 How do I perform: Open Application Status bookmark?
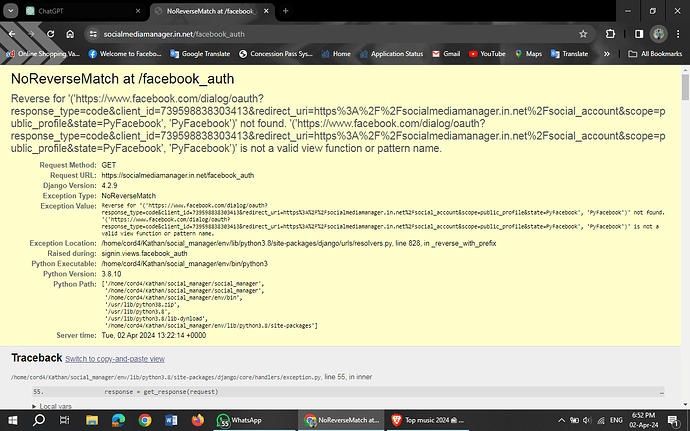(392, 54)
